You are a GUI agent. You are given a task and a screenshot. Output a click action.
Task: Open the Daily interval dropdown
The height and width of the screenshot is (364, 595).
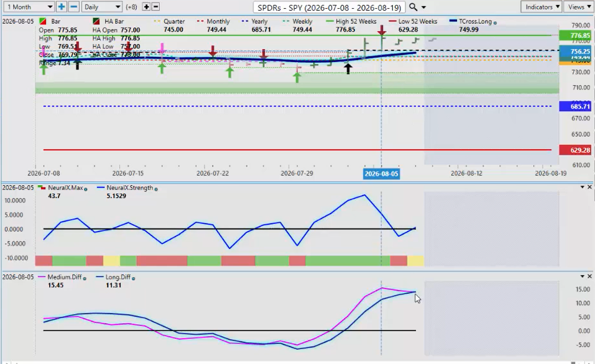pos(101,7)
